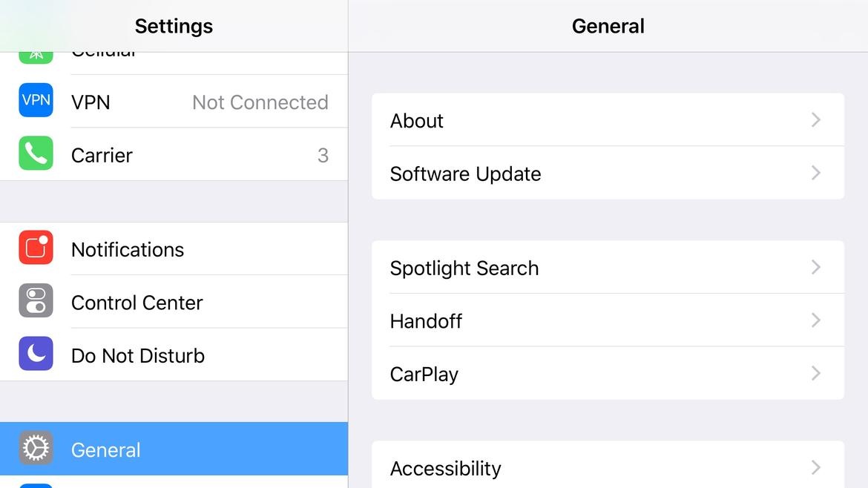The width and height of the screenshot is (868, 488).
Task: Open Control Center settings label
Action: click(137, 303)
